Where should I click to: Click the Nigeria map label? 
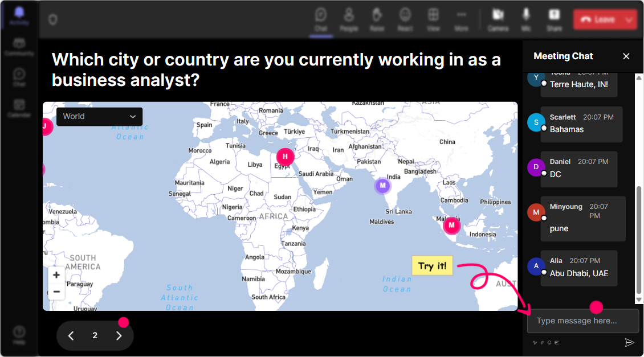pos(232,207)
